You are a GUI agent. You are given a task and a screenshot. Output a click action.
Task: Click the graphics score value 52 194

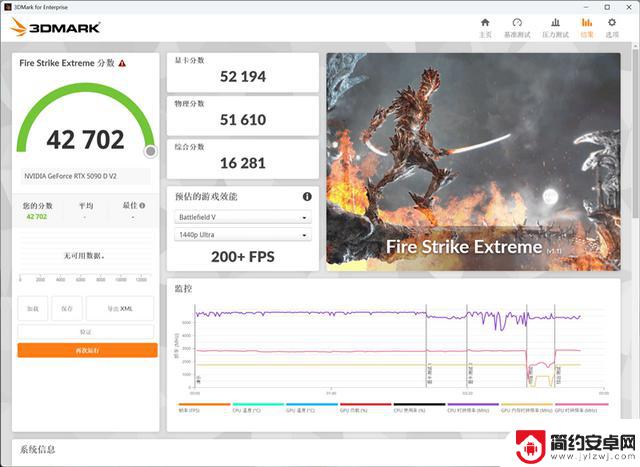pos(243,77)
